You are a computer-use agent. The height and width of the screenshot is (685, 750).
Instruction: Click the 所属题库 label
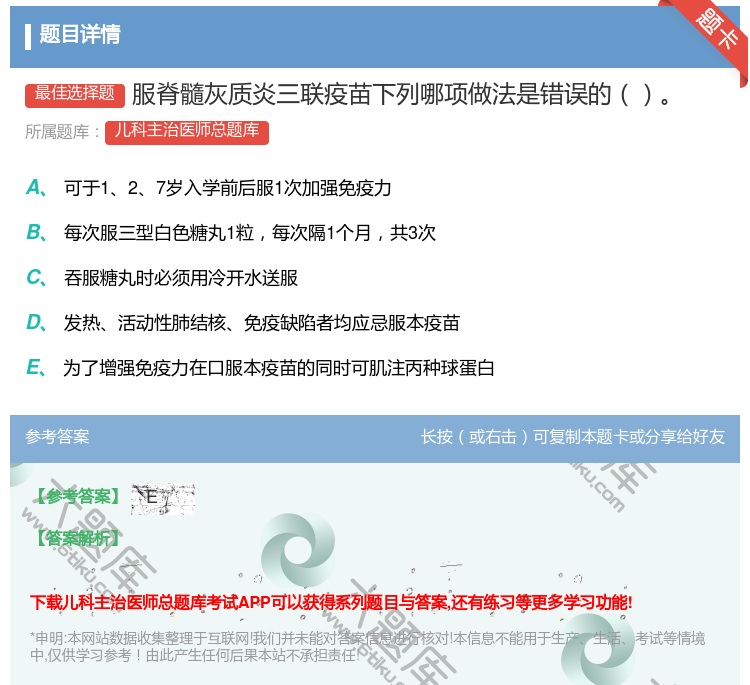(x=63, y=132)
